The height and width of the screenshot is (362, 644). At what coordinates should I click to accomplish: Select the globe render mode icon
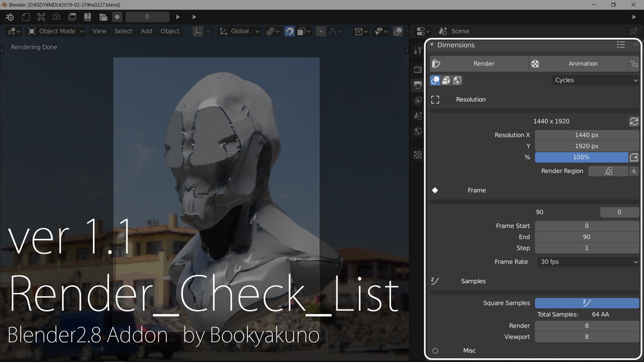click(x=457, y=80)
